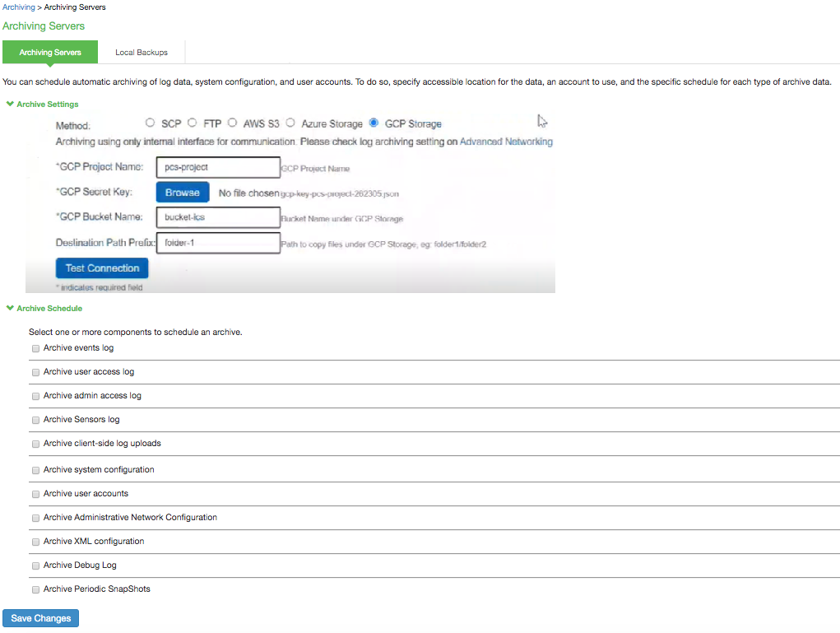Screen dimensions: 840x633
Task: Check Archive XML configuration
Action: click(x=36, y=542)
